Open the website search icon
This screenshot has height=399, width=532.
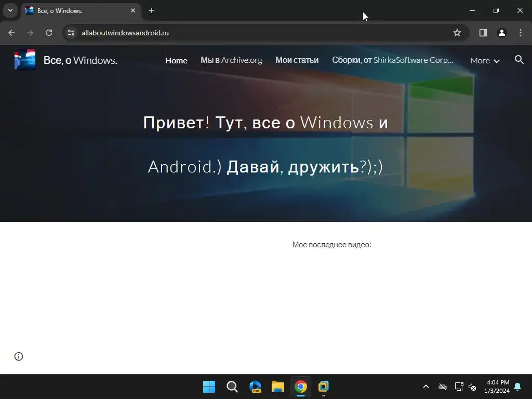519,60
